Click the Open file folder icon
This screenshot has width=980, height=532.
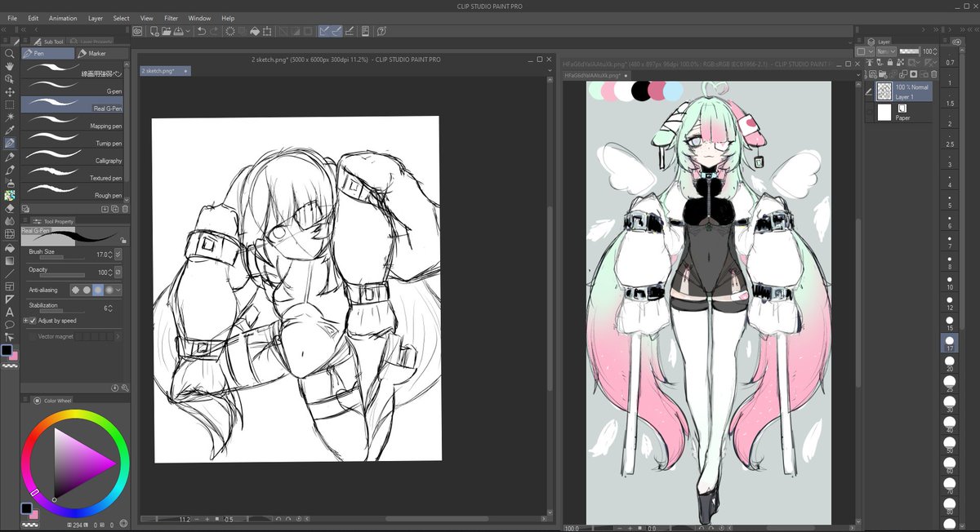pyautogui.click(x=167, y=31)
